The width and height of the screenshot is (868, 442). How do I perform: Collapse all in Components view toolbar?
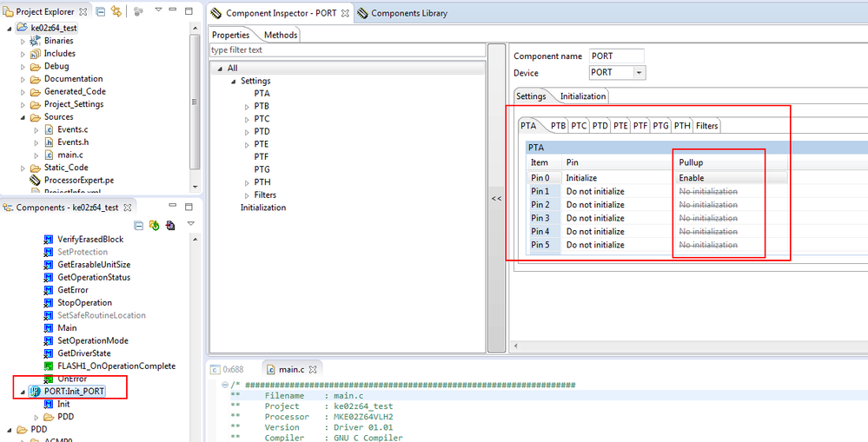[140, 225]
